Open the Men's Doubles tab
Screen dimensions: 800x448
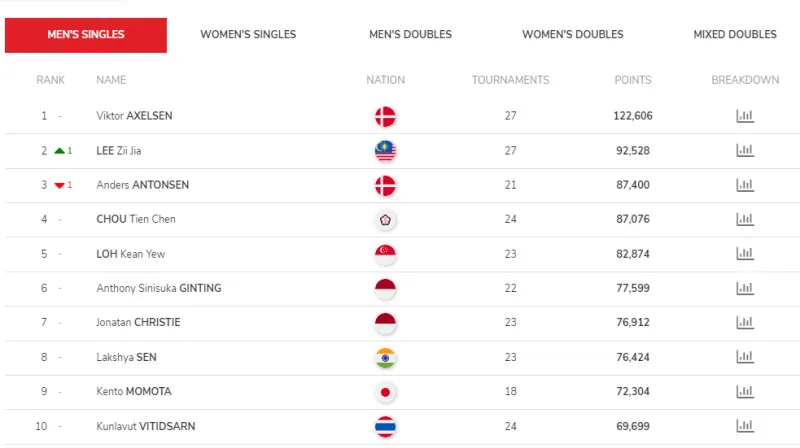[x=410, y=35]
